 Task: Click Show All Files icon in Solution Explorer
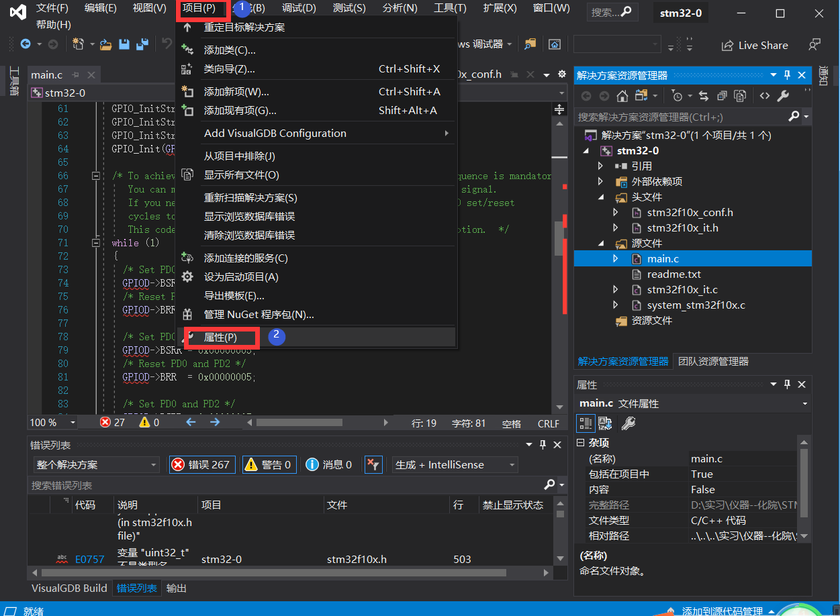click(x=740, y=96)
